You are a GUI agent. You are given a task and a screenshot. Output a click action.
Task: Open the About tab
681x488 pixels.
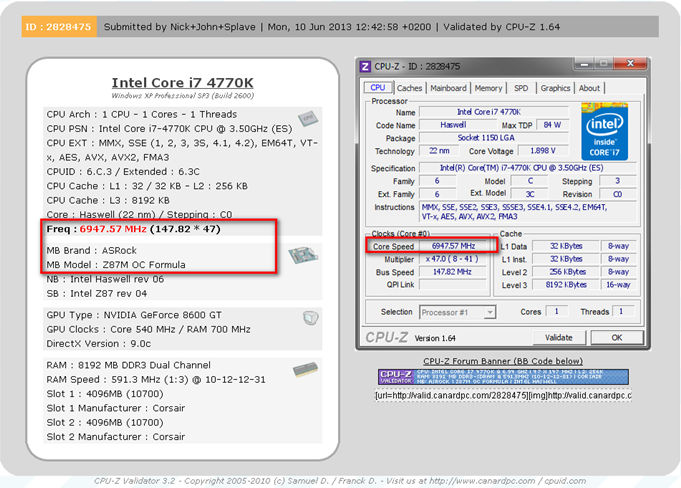590,88
